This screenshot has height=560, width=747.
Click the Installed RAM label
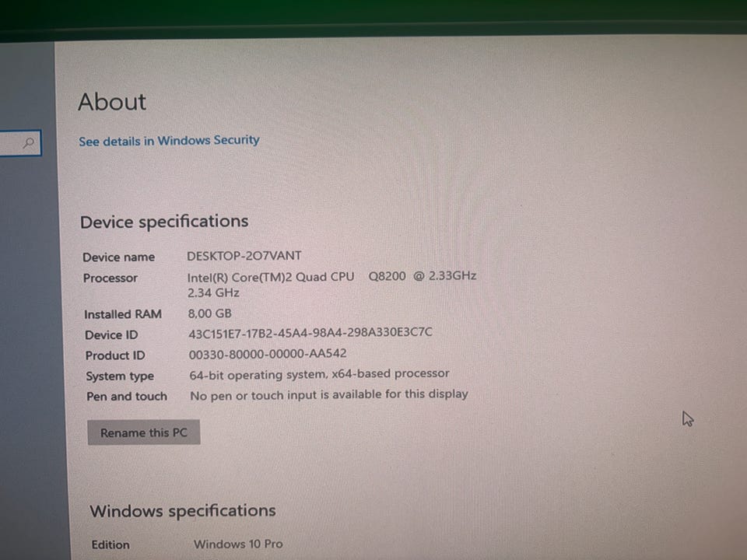pos(123,314)
